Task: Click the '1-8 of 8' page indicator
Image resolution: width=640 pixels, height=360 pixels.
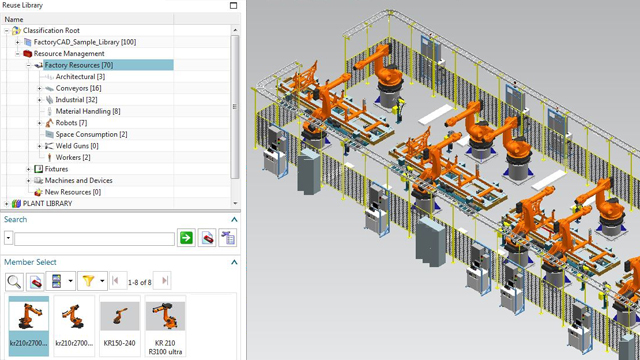Action: (140, 282)
